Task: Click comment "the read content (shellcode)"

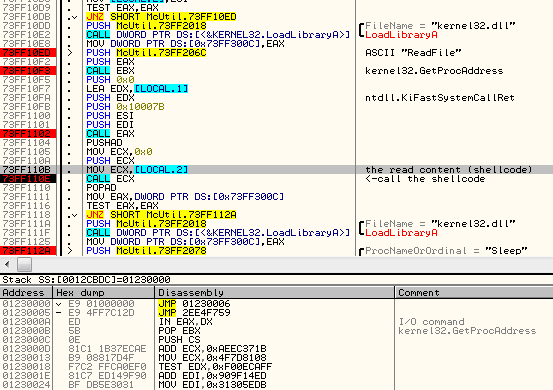Action: click(x=449, y=170)
